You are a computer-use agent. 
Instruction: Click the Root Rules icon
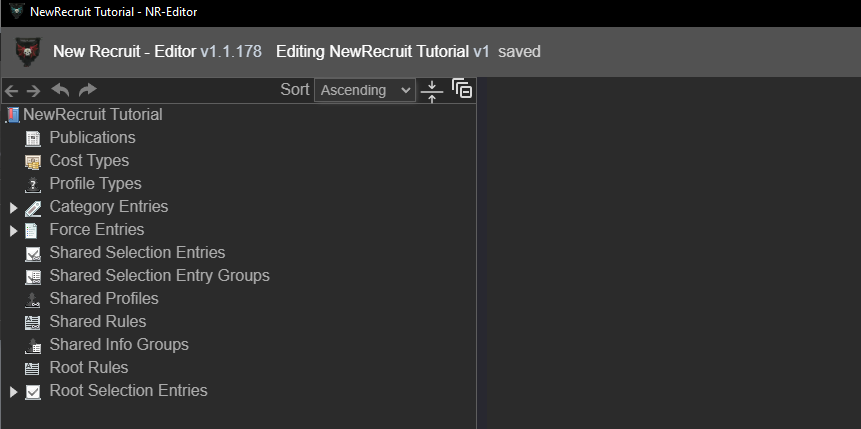[x=33, y=369]
